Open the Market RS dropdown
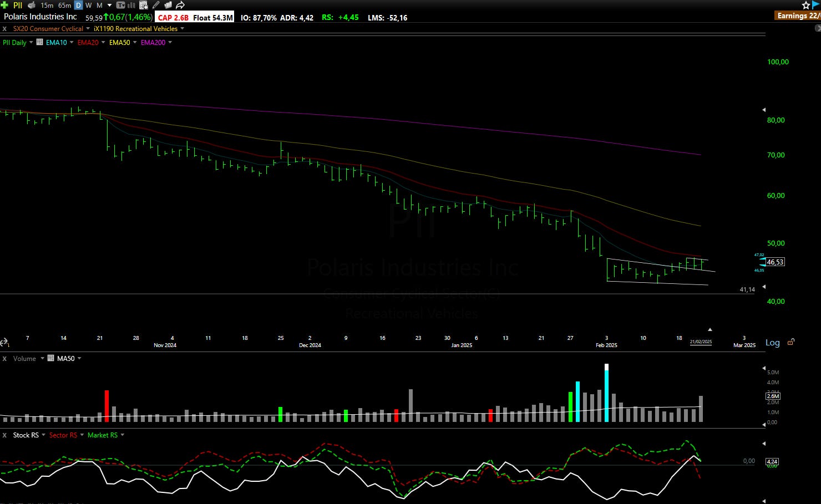 (x=122, y=435)
